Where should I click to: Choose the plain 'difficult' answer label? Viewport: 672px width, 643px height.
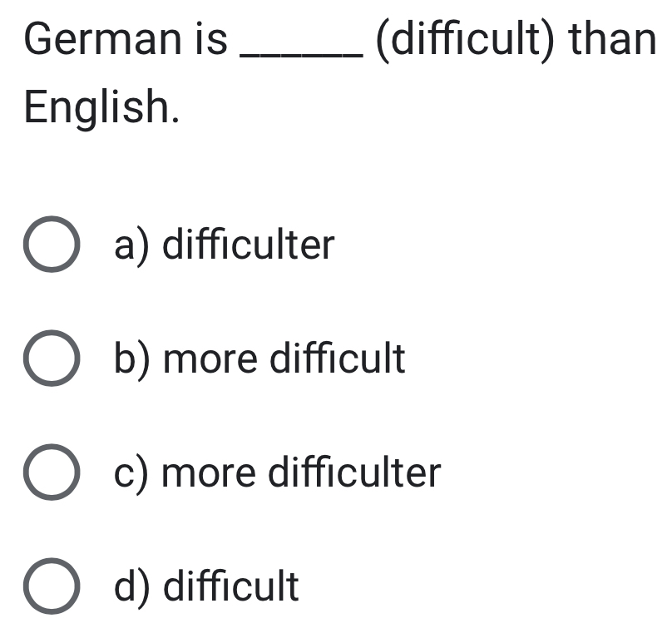pyautogui.click(x=231, y=586)
